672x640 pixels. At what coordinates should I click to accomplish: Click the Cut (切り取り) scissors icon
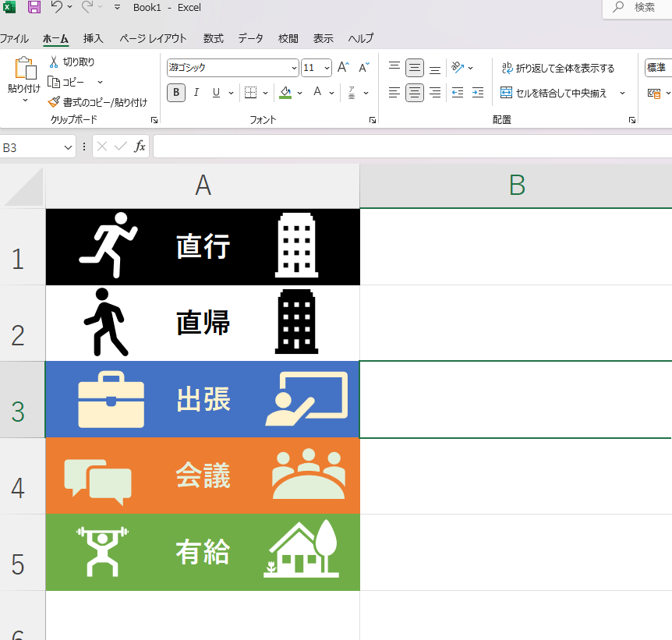[54, 62]
